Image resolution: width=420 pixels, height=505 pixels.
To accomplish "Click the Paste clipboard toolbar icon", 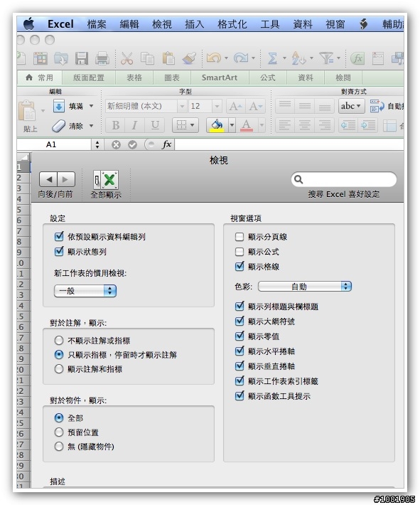I will [168, 58].
